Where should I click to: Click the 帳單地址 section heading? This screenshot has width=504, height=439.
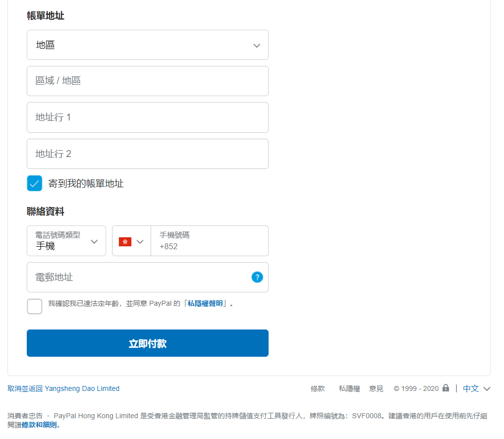pos(45,15)
